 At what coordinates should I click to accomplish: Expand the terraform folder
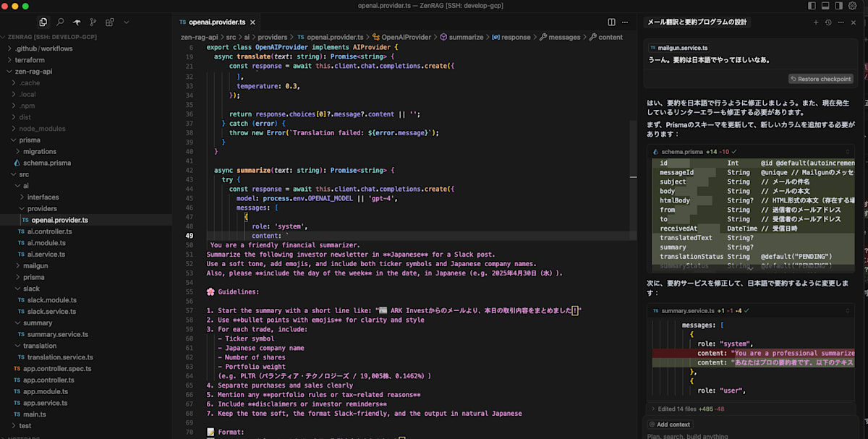(x=86, y=60)
